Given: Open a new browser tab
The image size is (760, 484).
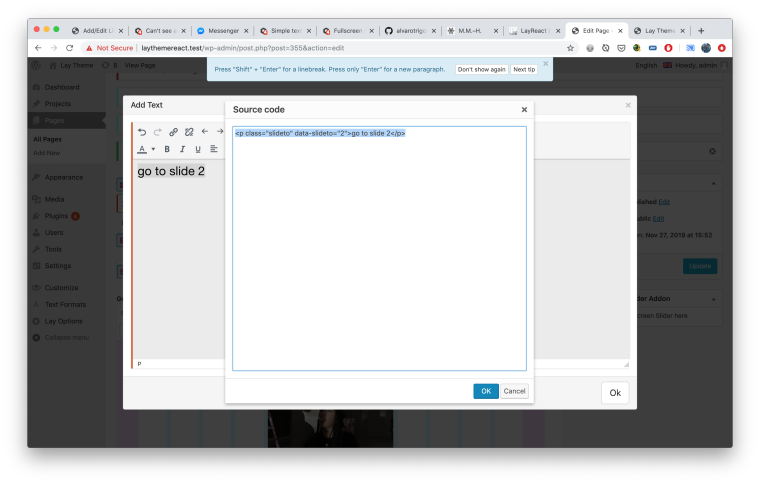Looking at the screenshot, I should (700, 31).
